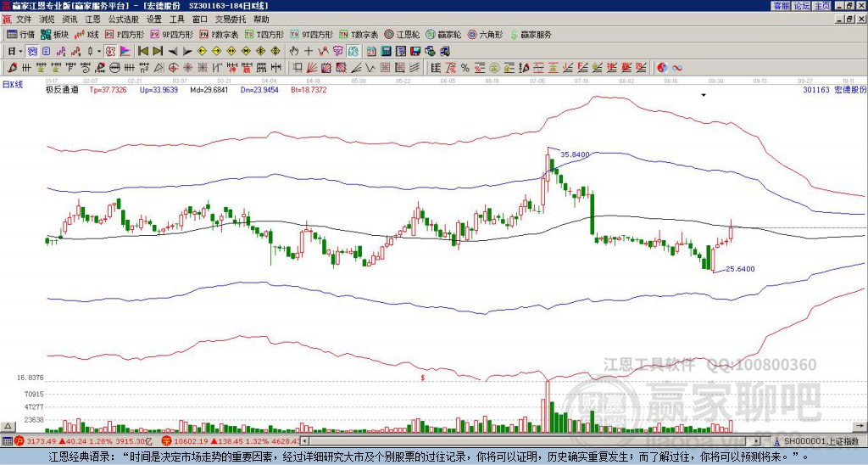868x465 pixels.
Task: Open the 设置 menu
Action: coord(154,20)
